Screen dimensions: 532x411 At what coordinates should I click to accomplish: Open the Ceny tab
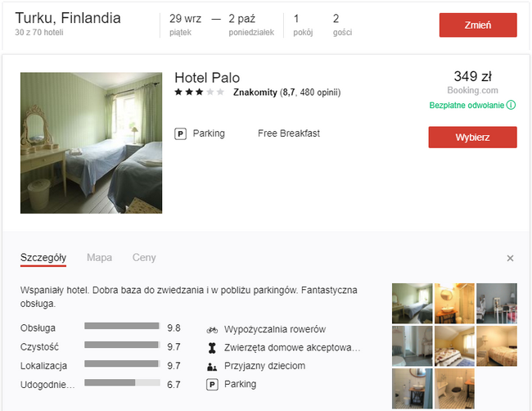click(x=144, y=258)
